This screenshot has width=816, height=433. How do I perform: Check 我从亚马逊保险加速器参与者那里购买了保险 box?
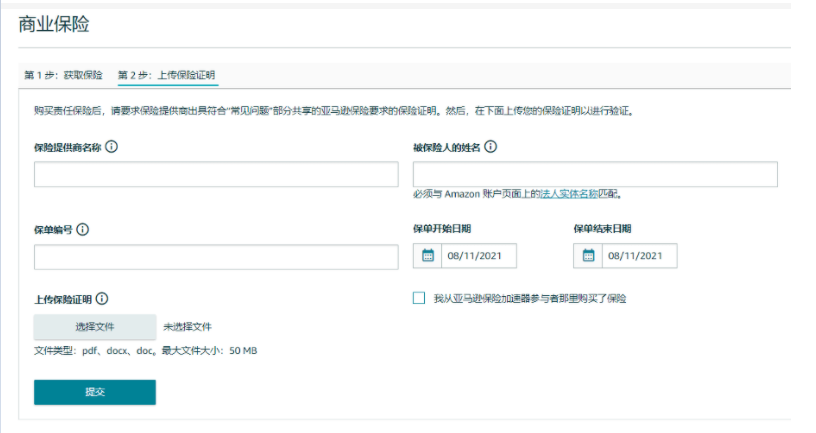(419, 298)
